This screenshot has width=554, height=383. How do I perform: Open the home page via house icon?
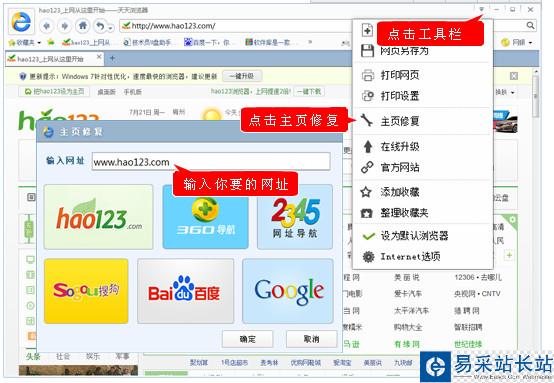[x=83, y=25]
